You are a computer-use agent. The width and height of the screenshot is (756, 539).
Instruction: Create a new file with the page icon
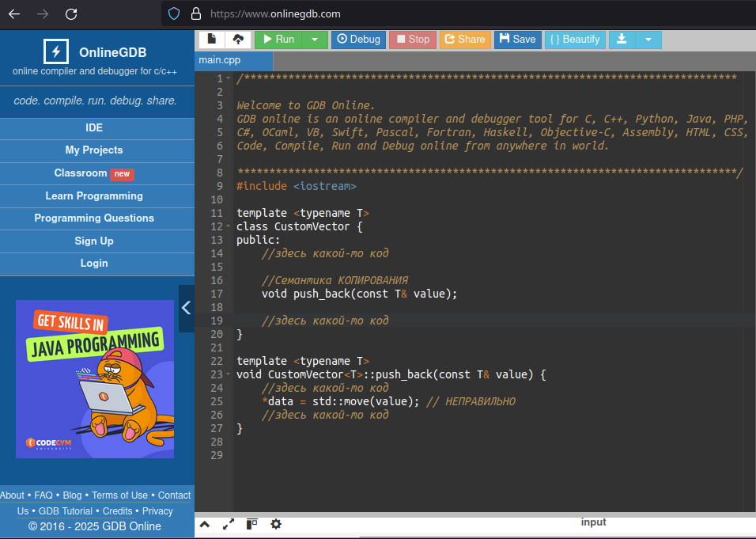click(212, 40)
